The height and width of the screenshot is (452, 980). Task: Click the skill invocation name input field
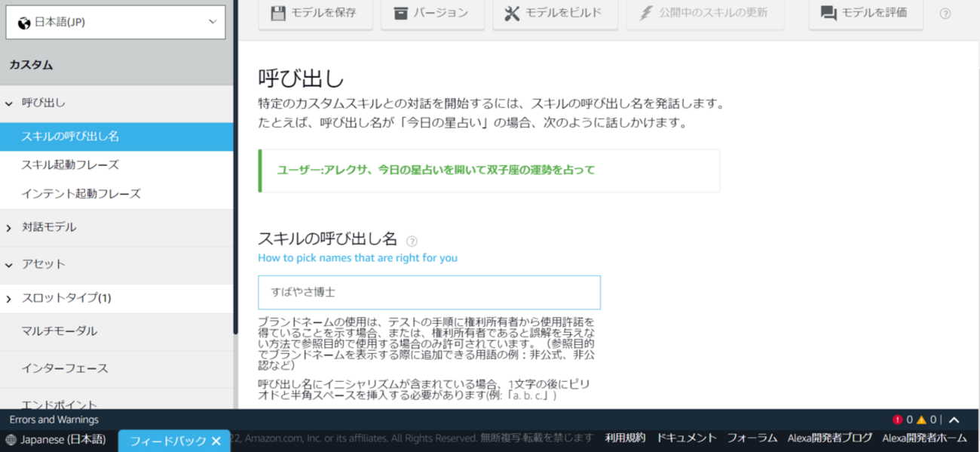(429, 292)
